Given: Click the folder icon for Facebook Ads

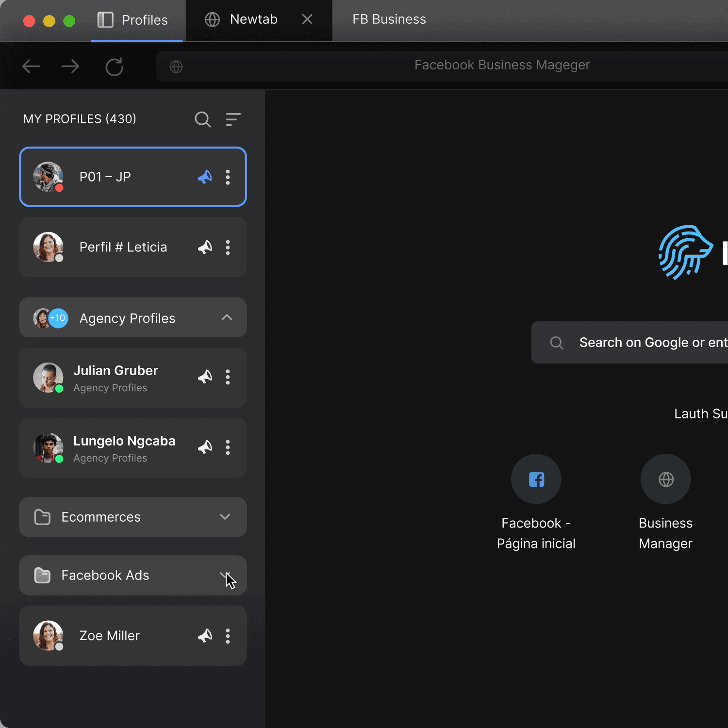Looking at the screenshot, I should [x=42, y=576].
